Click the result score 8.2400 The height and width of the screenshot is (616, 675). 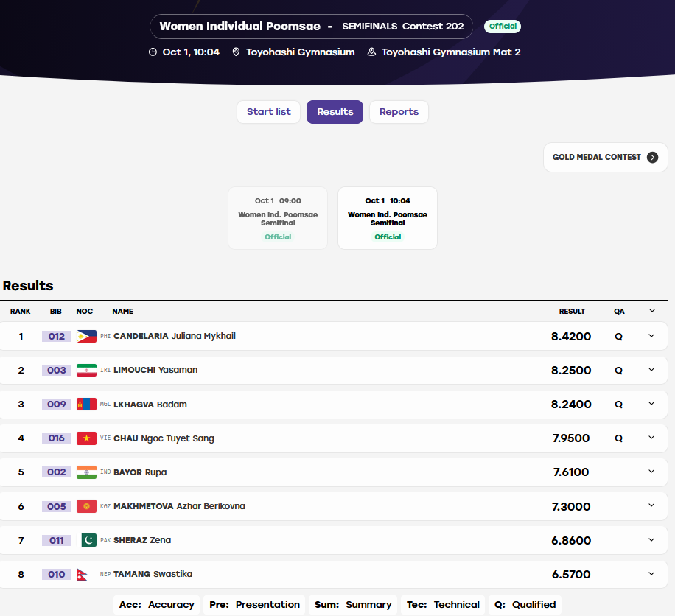(571, 405)
